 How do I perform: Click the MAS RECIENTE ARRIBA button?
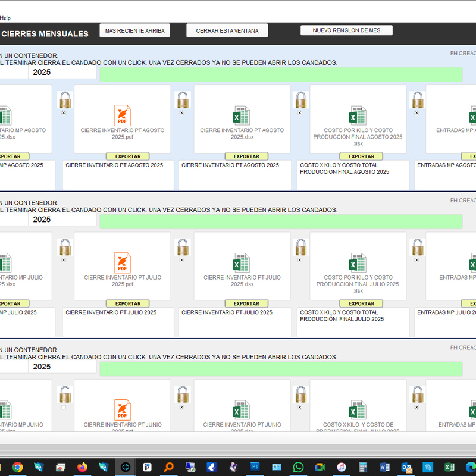(x=135, y=30)
